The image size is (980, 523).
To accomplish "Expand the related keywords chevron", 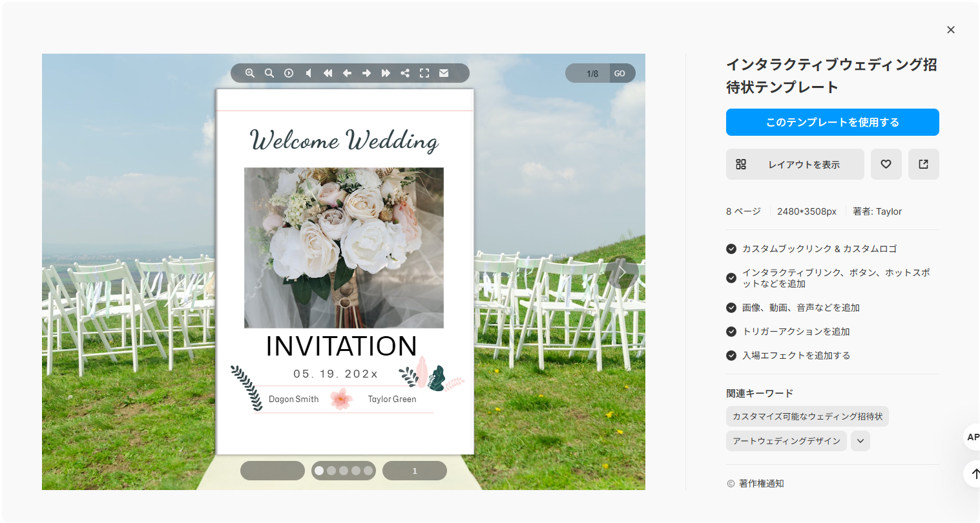I will point(860,441).
